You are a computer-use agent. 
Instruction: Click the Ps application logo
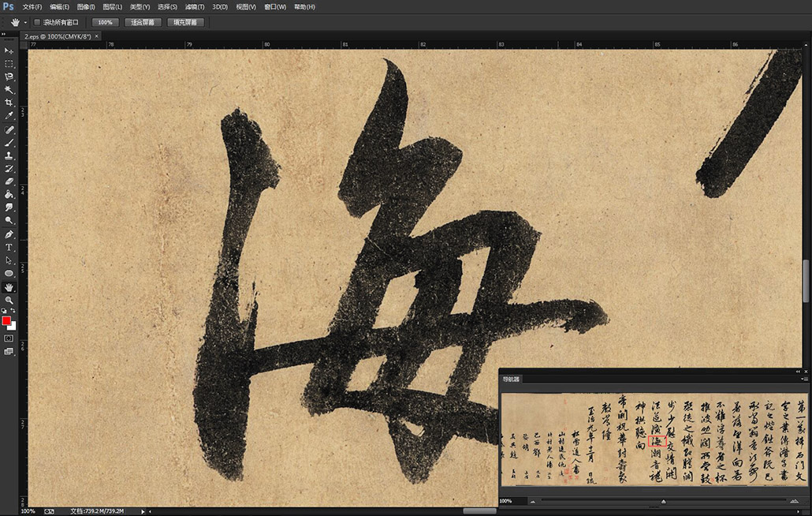[9, 6]
